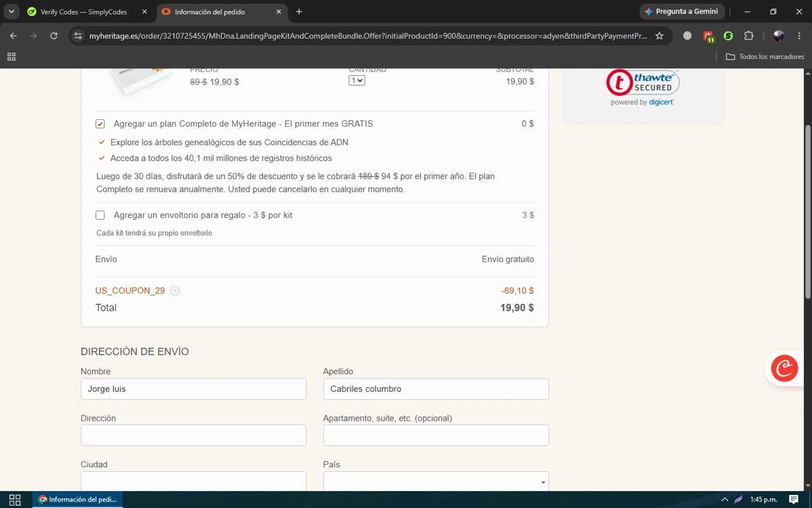Viewport: 812px width, 508px height.
Task: Close the Información del pedido tab
Action: [279, 11]
